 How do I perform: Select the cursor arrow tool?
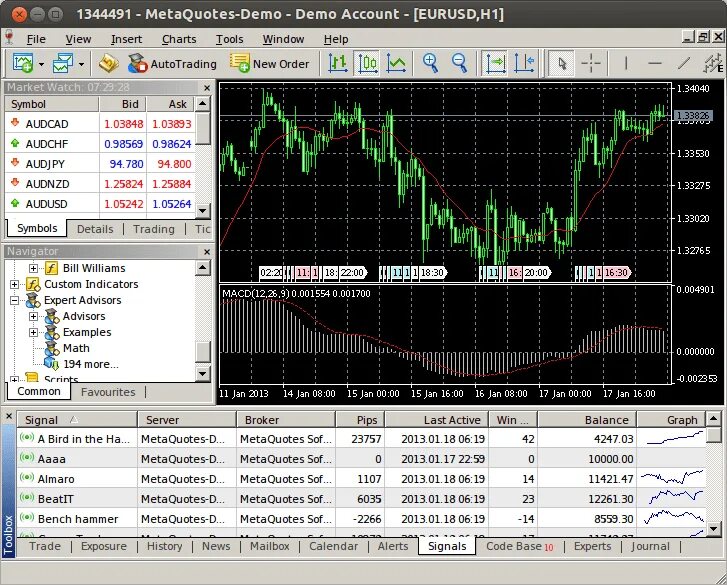[562, 63]
